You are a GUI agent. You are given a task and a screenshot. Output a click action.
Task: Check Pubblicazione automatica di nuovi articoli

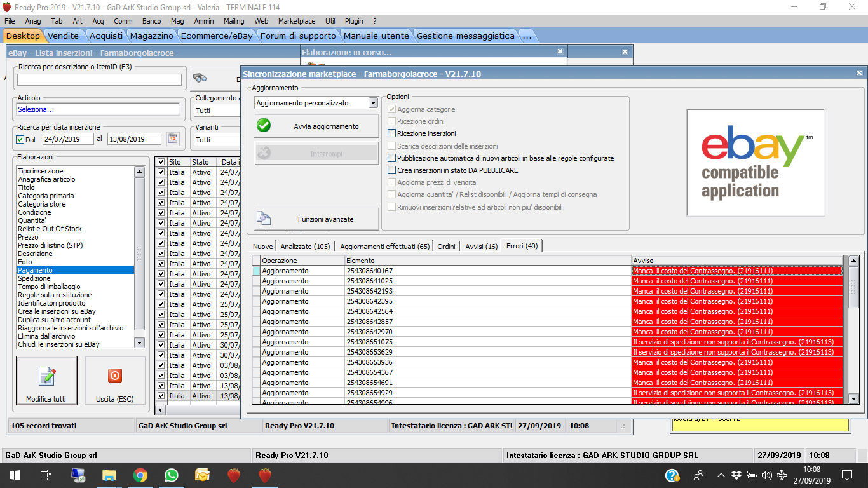click(392, 158)
